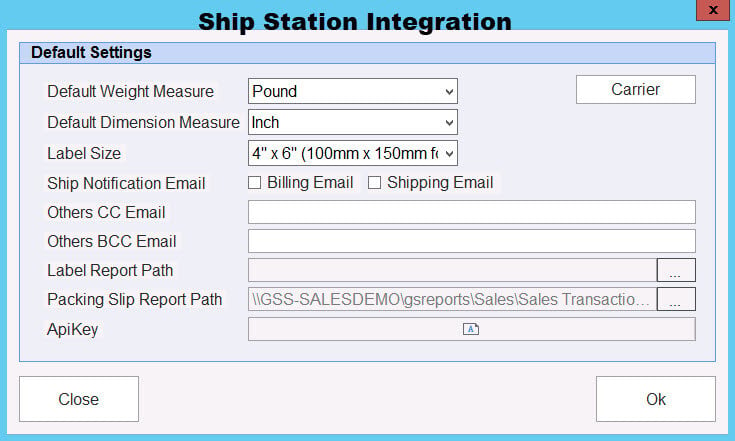Click the Carrier button
735x441 pixels.
coord(636,90)
